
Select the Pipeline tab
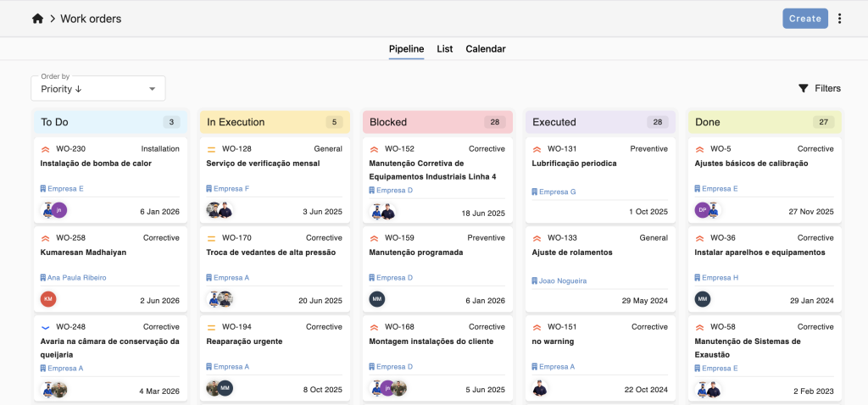[x=406, y=48]
